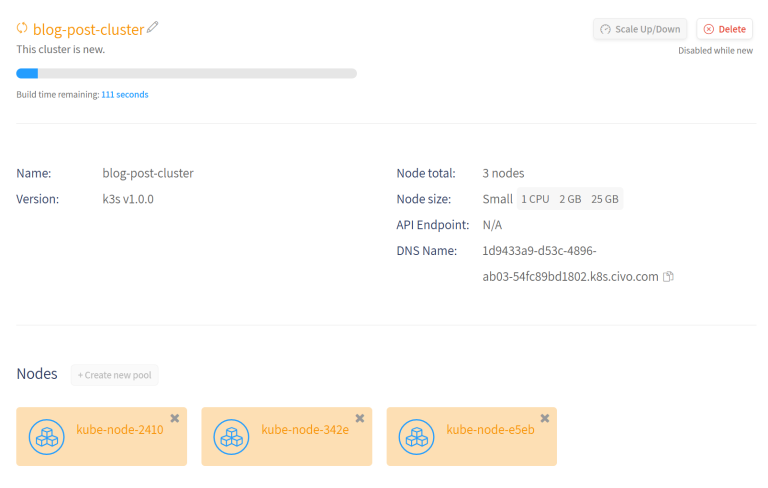The image size is (768, 488).
Task: Remove kube-node-2410 with its X icon
Action: click(175, 418)
